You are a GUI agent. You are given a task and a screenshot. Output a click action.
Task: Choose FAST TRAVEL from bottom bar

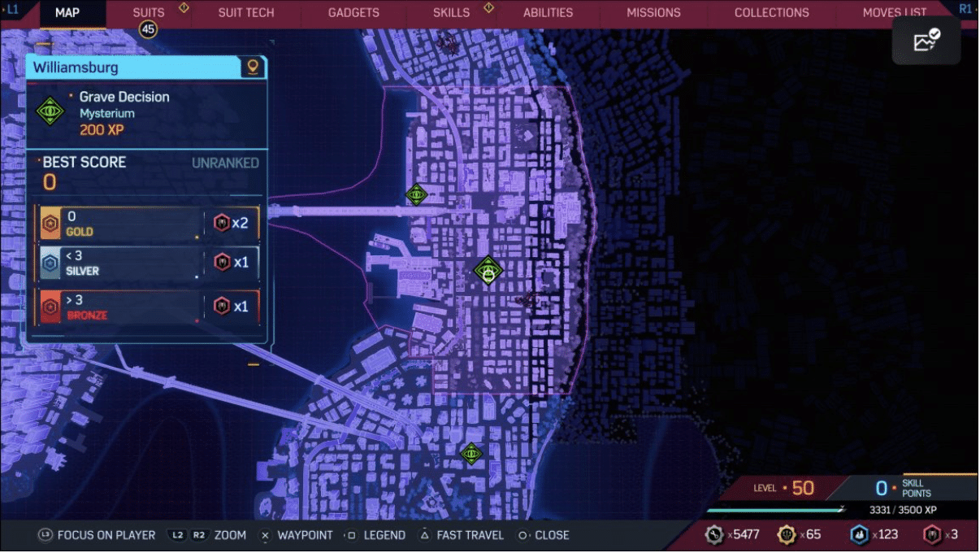pyautogui.click(x=470, y=535)
